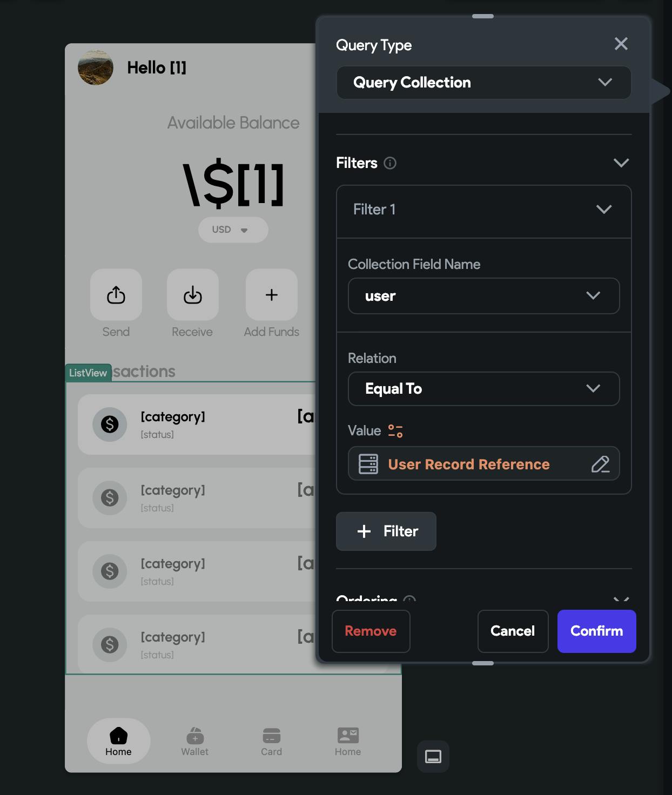Click the Receive download icon
The width and height of the screenshot is (672, 795).
point(193,295)
